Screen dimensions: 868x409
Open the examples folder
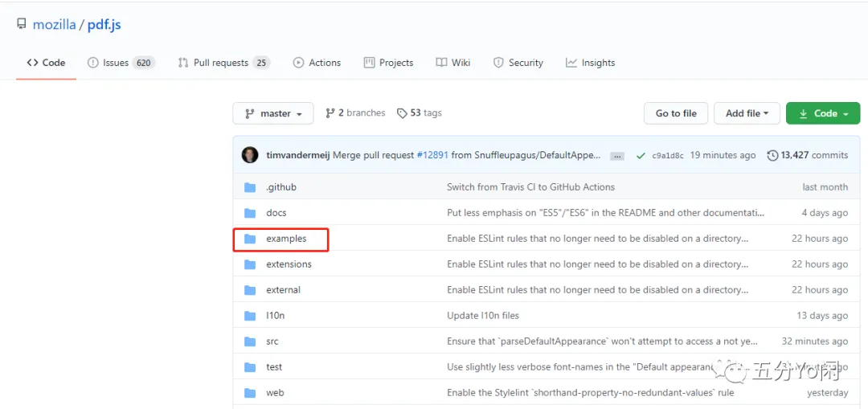286,239
